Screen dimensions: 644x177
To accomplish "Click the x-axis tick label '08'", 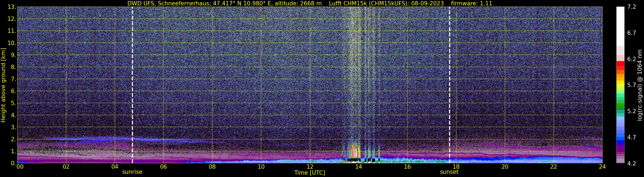I will (x=212, y=167).
